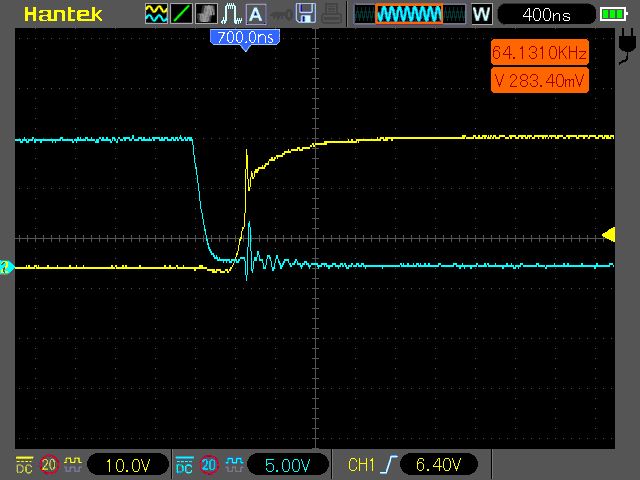Check the battery level indicator

pyautogui.click(x=613, y=15)
